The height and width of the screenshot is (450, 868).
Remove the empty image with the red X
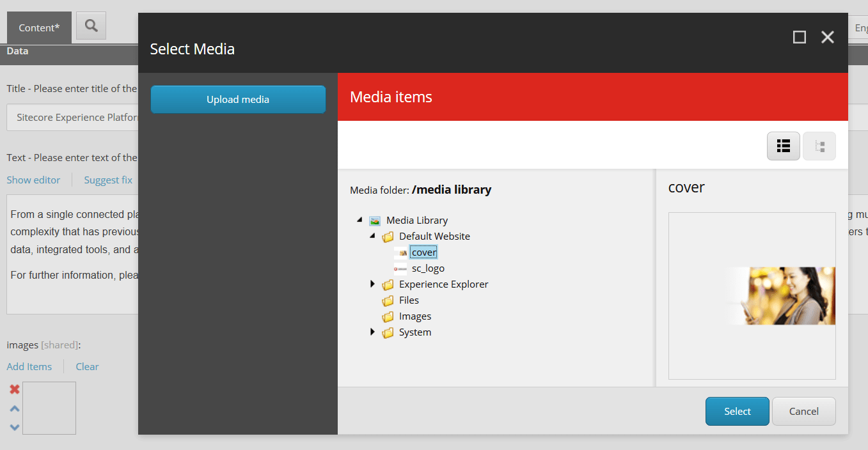pos(14,389)
